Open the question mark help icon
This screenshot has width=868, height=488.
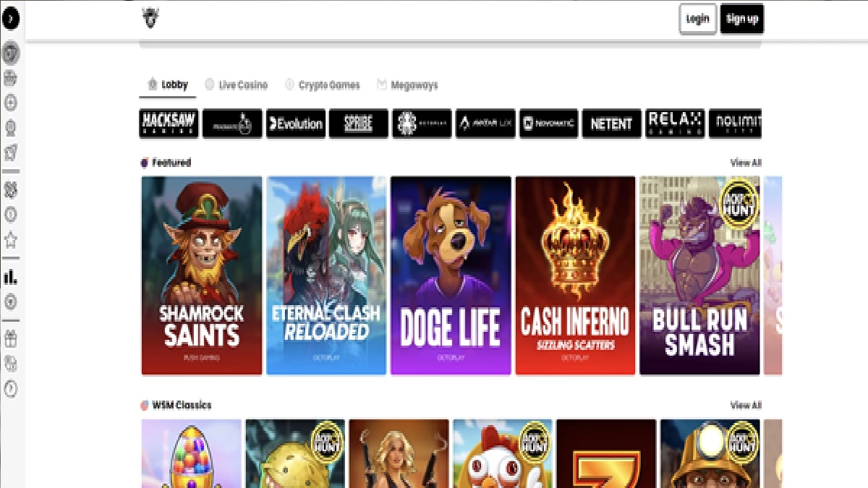tap(10, 389)
